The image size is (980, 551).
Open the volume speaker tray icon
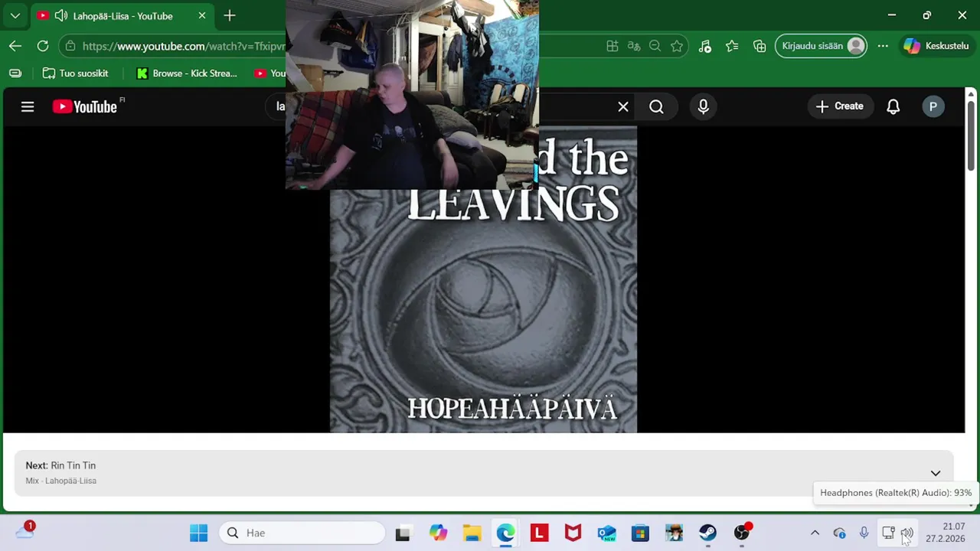pos(906,533)
